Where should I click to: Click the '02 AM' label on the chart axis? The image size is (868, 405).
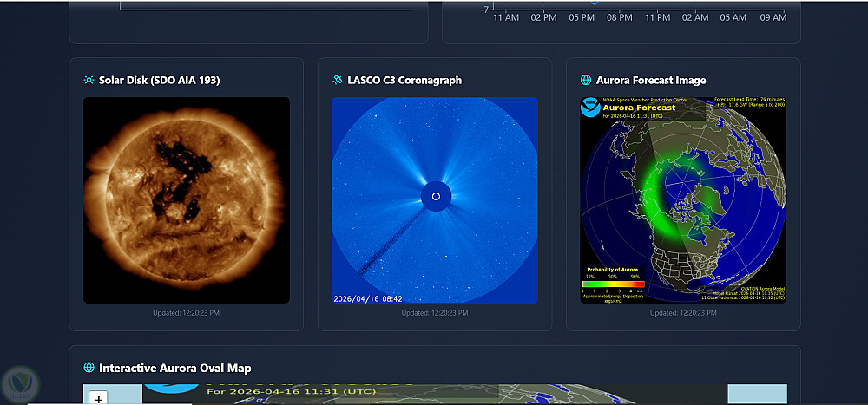click(x=694, y=17)
